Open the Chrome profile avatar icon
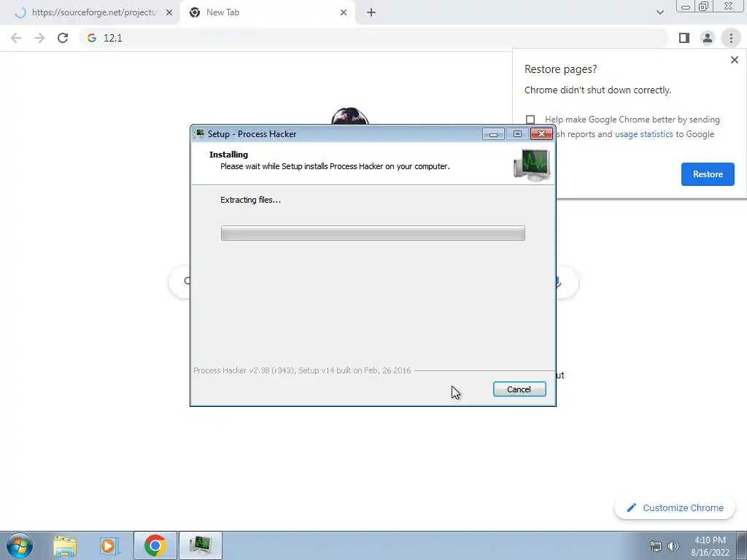This screenshot has width=747, height=560. tap(708, 38)
